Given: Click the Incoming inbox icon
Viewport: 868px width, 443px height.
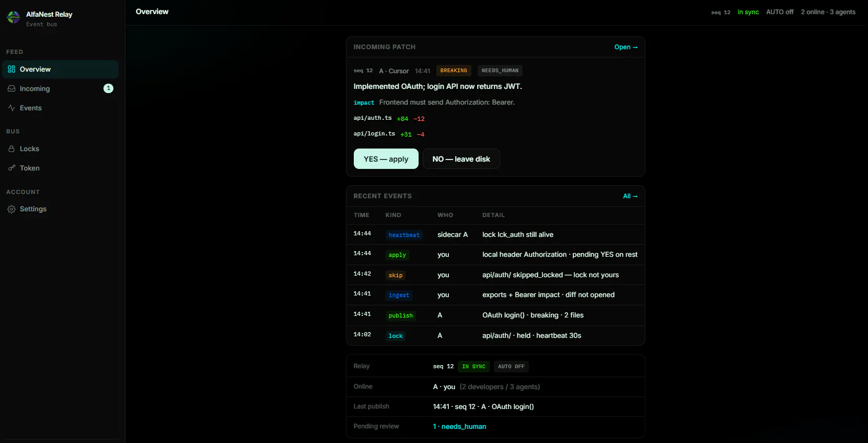Looking at the screenshot, I should (11, 88).
